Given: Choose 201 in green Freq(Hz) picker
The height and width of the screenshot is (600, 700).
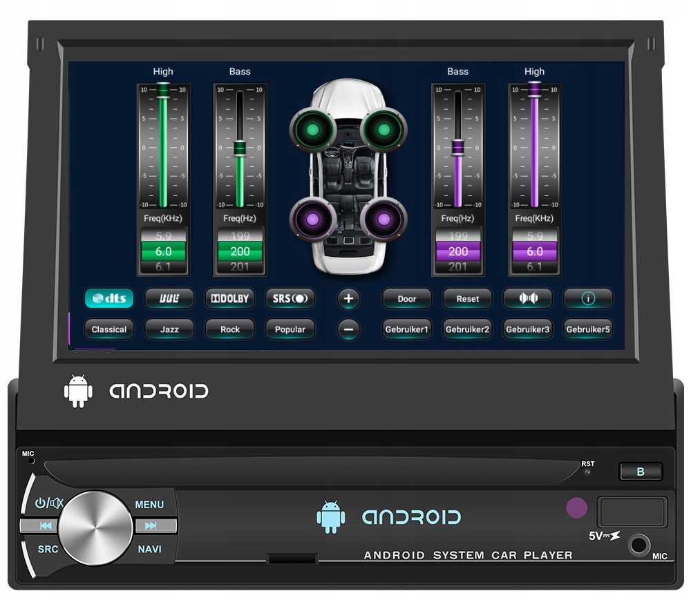Looking at the screenshot, I should pyautogui.click(x=240, y=267).
